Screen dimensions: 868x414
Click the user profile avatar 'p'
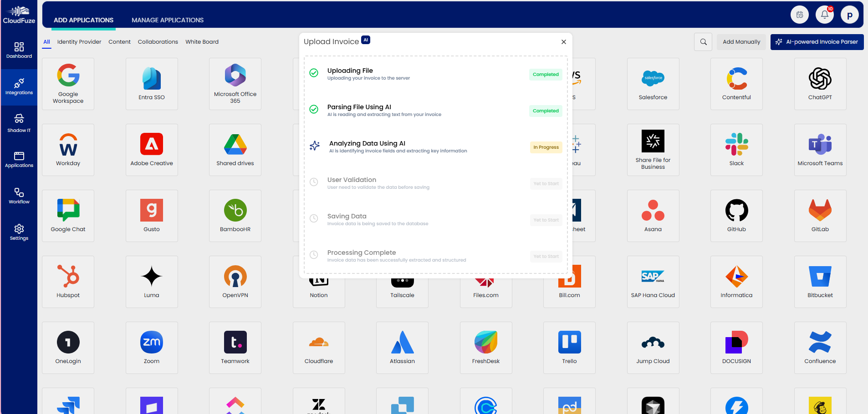click(x=849, y=15)
